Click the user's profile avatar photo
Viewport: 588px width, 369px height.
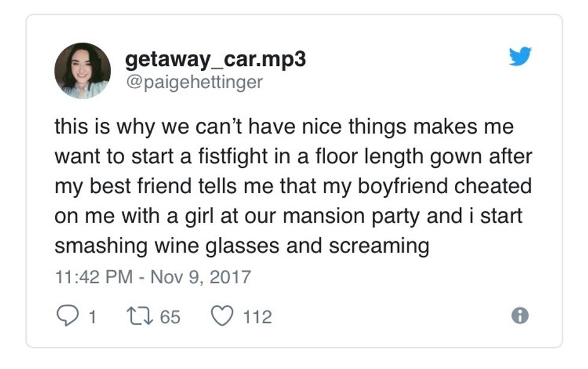tap(83, 71)
